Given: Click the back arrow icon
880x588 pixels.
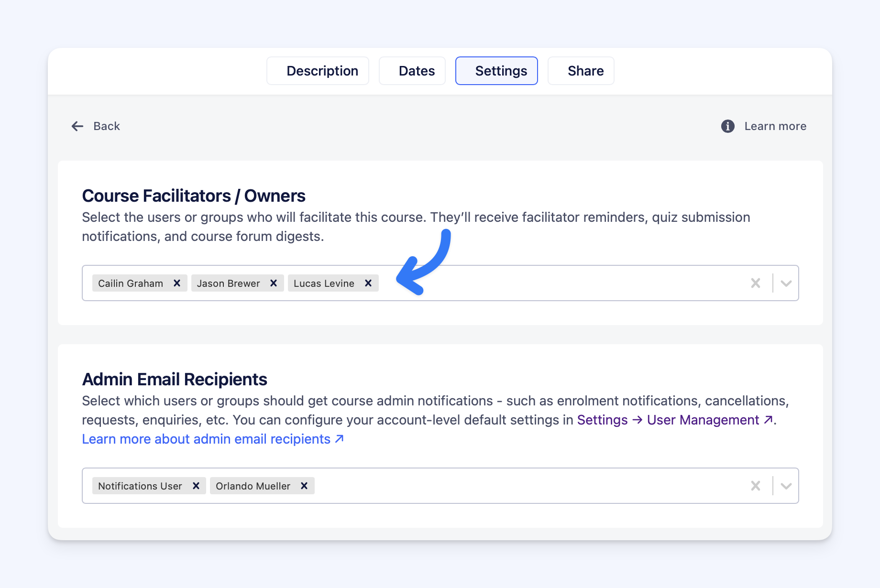Looking at the screenshot, I should click(77, 126).
